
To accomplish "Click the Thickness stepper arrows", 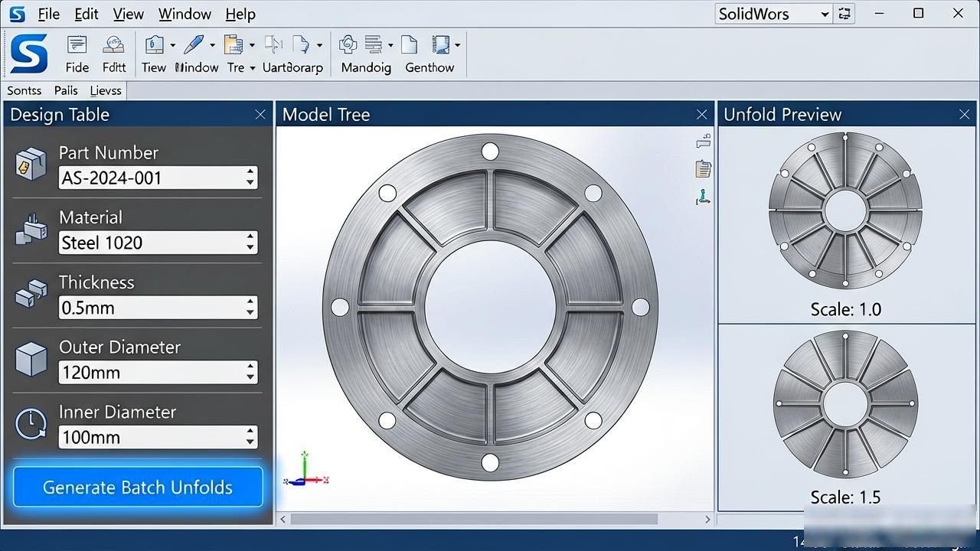I will (250, 308).
